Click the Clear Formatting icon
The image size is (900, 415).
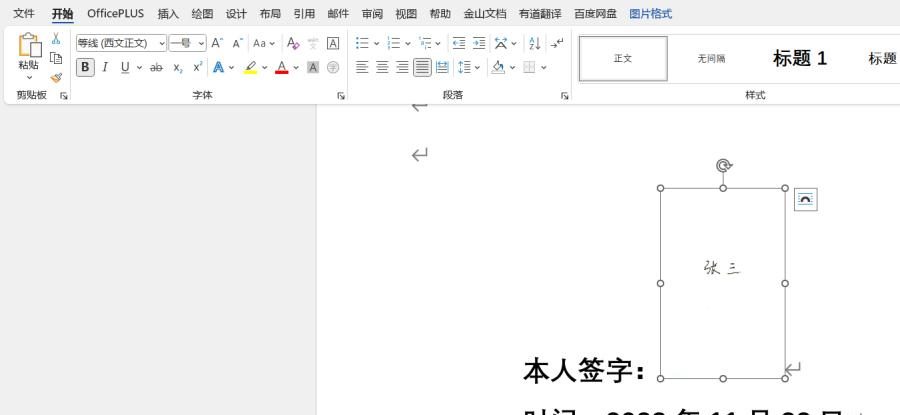[293, 43]
